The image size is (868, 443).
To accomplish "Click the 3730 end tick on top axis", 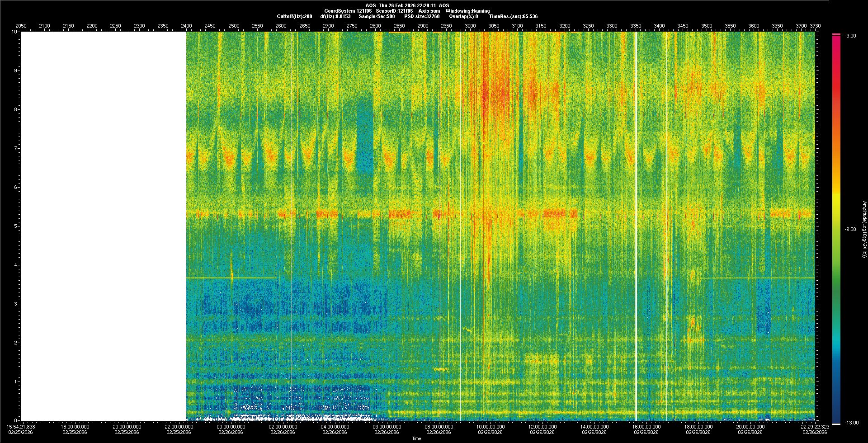I will click(x=815, y=26).
